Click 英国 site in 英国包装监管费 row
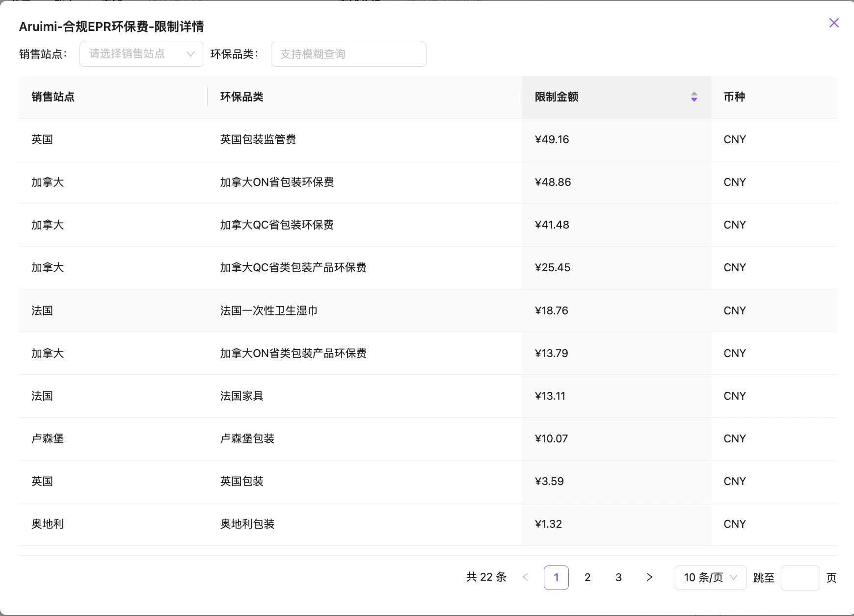Viewport: 854px width, 616px height. (x=42, y=139)
